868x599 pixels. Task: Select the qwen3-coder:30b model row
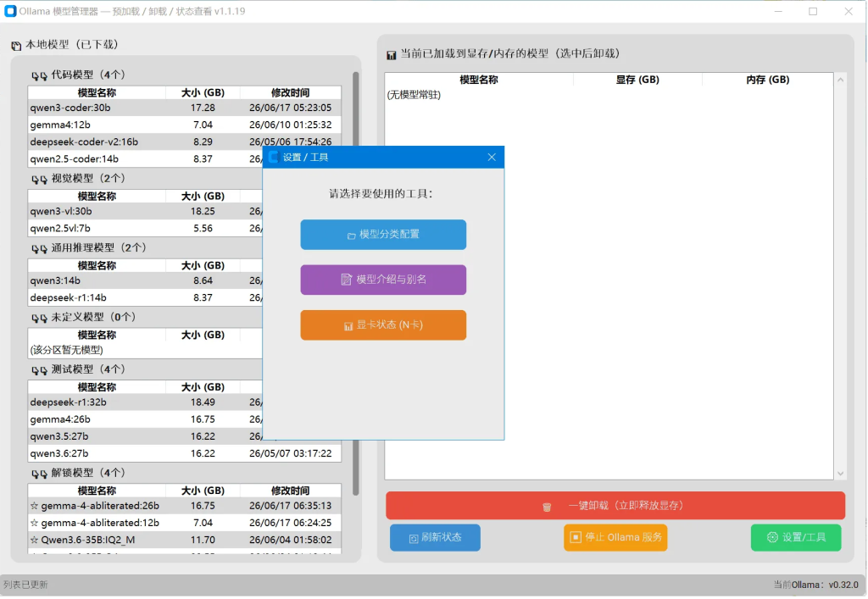coord(184,108)
